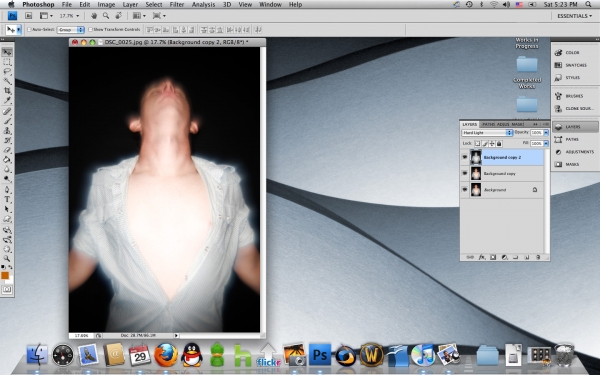The image size is (600, 375).
Task: Select the Eyedropper tool
Action: click(7, 100)
